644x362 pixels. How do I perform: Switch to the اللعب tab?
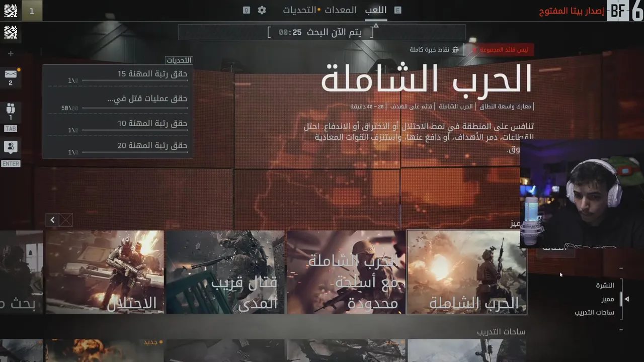click(376, 10)
